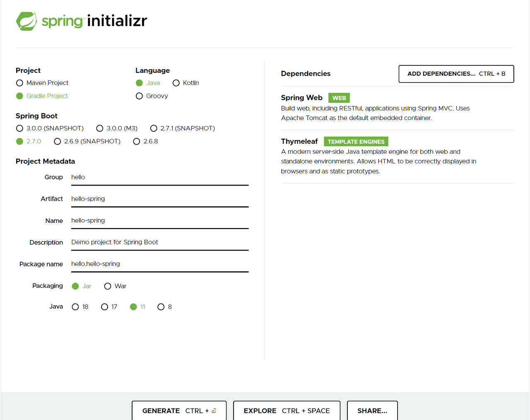Click the TEMPLATE ENGINES category tag
This screenshot has height=420, width=530.
356,142
